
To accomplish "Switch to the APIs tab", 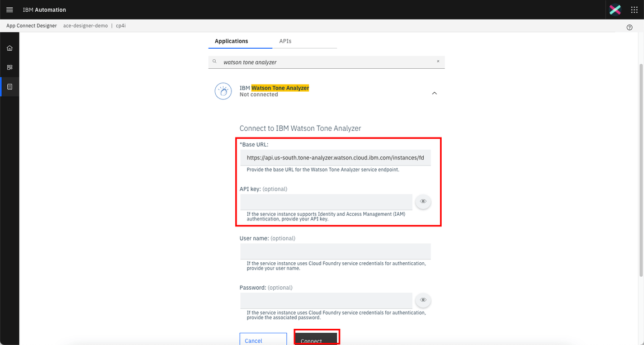I will click(286, 41).
